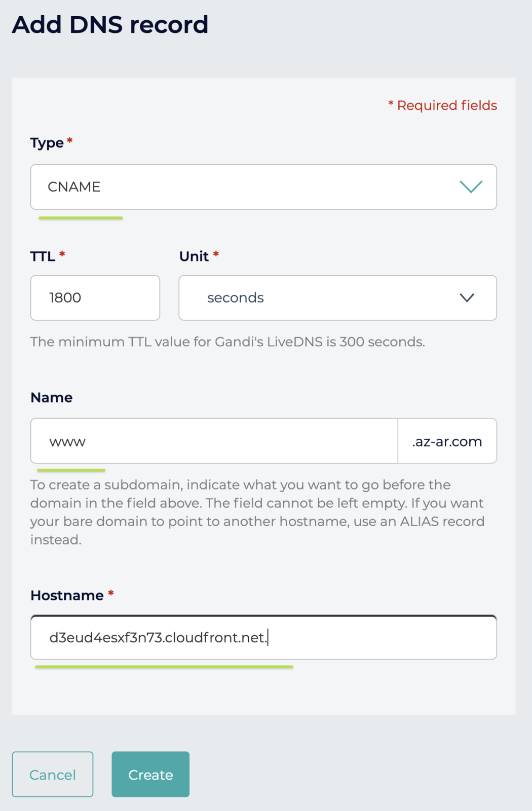Click the Name field label
Viewport: 532px width, 811px height.
(x=51, y=397)
